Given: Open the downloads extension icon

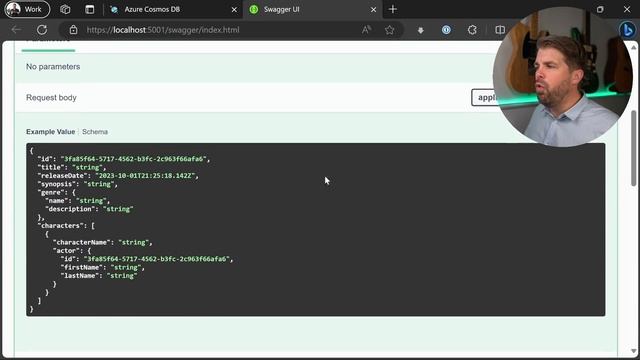Looking at the screenshot, I should tap(420, 30).
